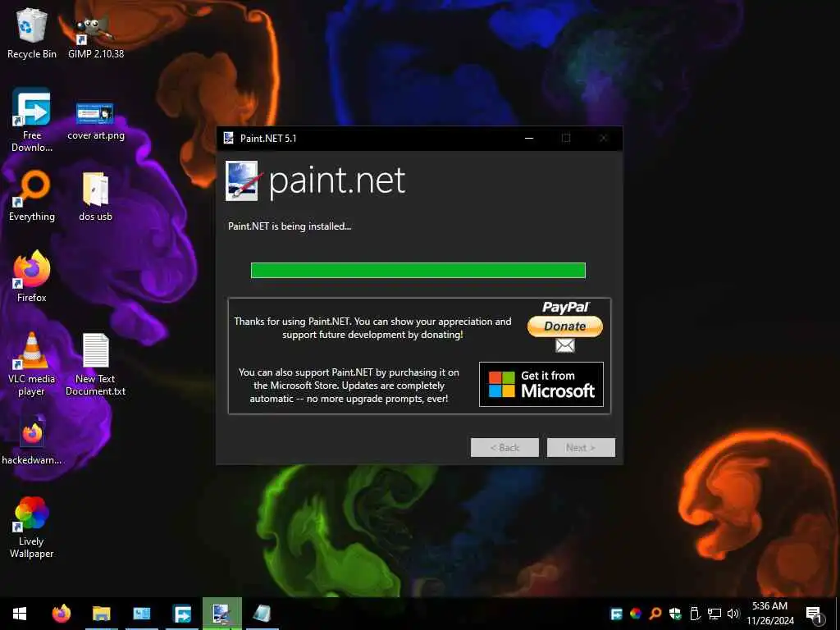Click the Microsoft Store support message text

pos(349,386)
